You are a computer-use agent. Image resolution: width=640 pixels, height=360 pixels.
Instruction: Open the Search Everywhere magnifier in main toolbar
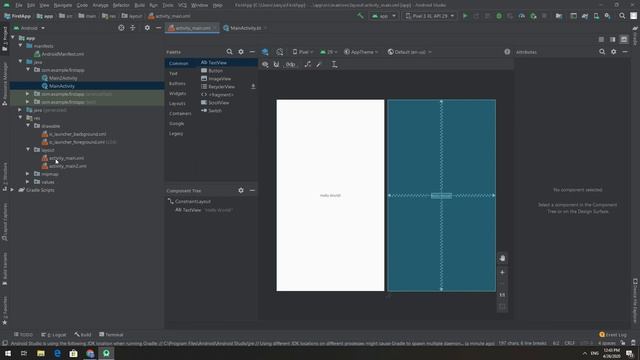pyautogui.click(x=622, y=16)
